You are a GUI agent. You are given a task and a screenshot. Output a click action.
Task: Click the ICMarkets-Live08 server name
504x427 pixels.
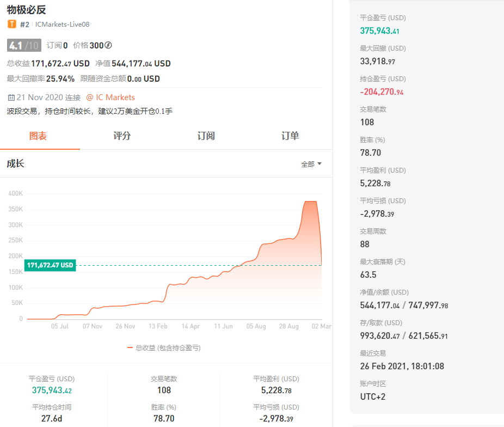(x=62, y=25)
